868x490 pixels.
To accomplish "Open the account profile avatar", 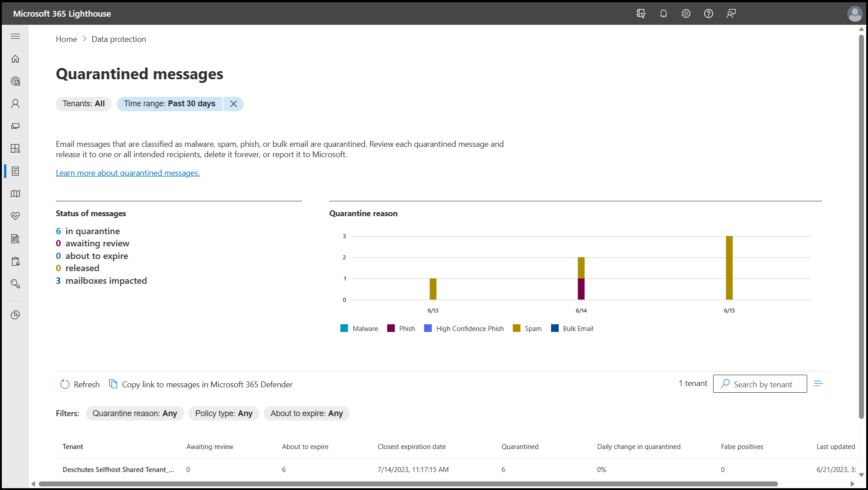I will pyautogui.click(x=854, y=14).
